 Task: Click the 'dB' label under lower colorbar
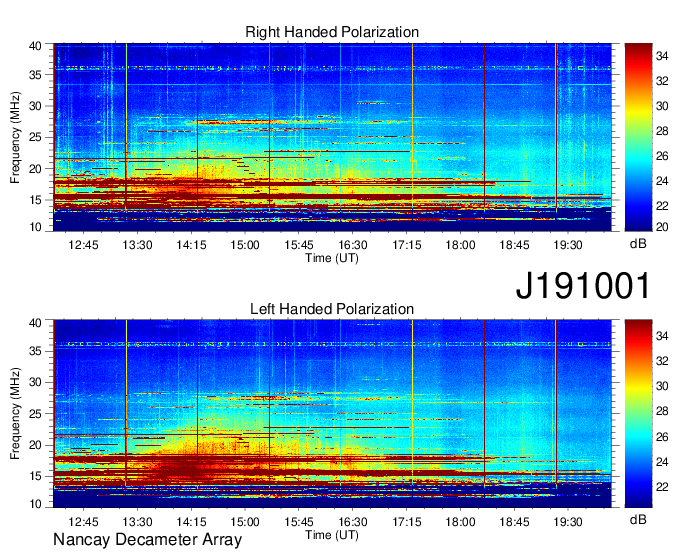[638, 519]
